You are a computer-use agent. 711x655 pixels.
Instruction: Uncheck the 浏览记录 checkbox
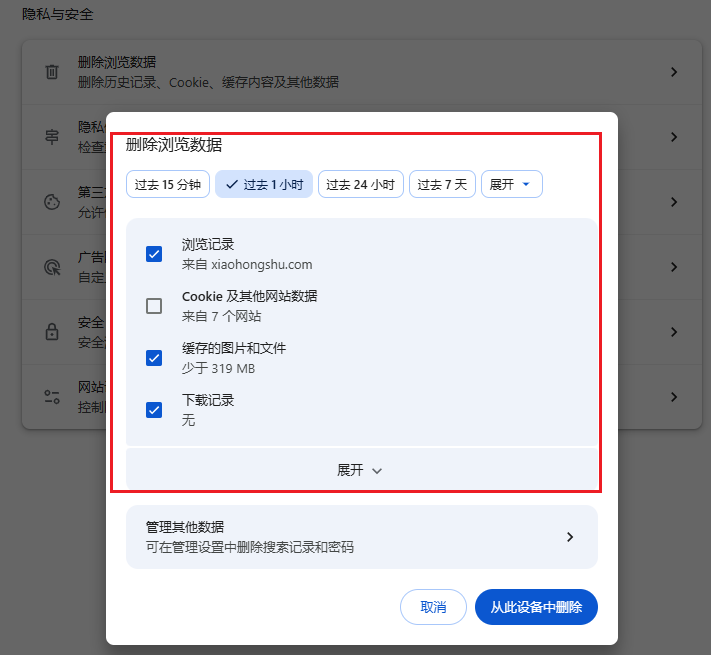point(154,254)
